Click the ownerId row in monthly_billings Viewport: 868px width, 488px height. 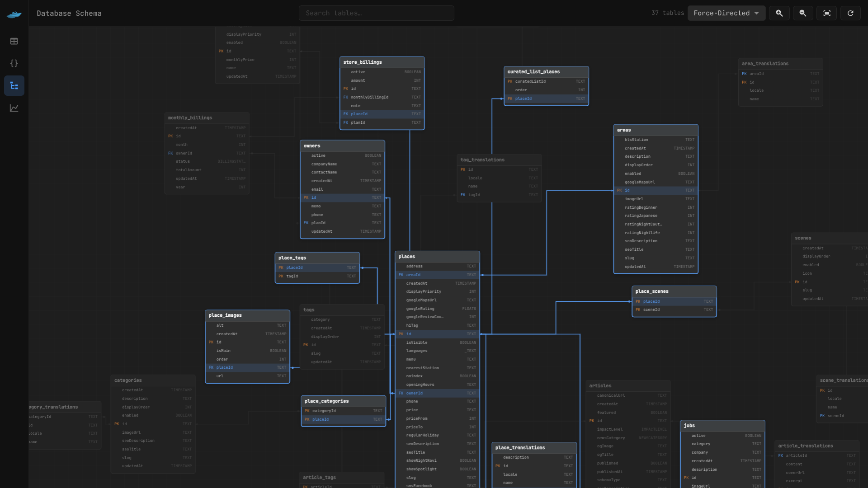207,153
